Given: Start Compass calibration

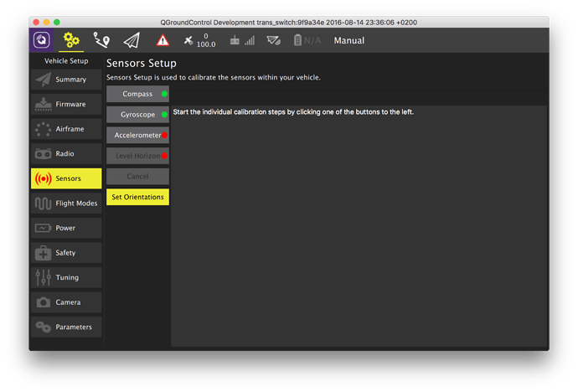Looking at the screenshot, I should (137, 94).
